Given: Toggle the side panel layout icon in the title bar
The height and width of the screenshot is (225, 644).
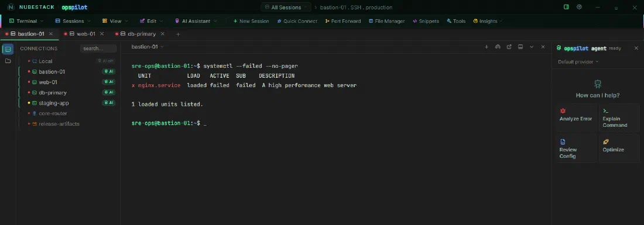Looking at the screenshot, I should (x=566, y=7).
